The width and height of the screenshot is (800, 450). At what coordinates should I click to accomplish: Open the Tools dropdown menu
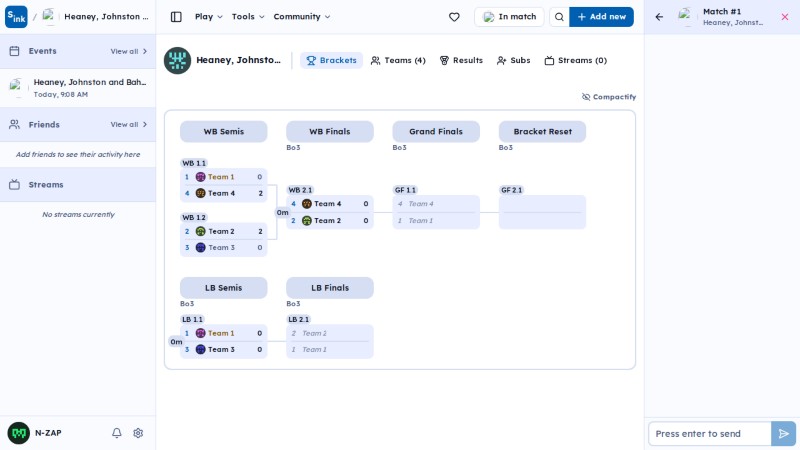[248, 17]
